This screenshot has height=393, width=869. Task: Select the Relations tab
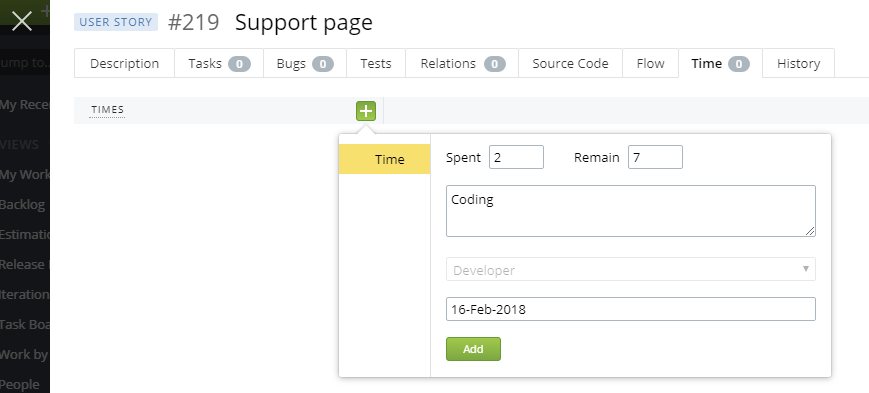(x=462, y=63)
